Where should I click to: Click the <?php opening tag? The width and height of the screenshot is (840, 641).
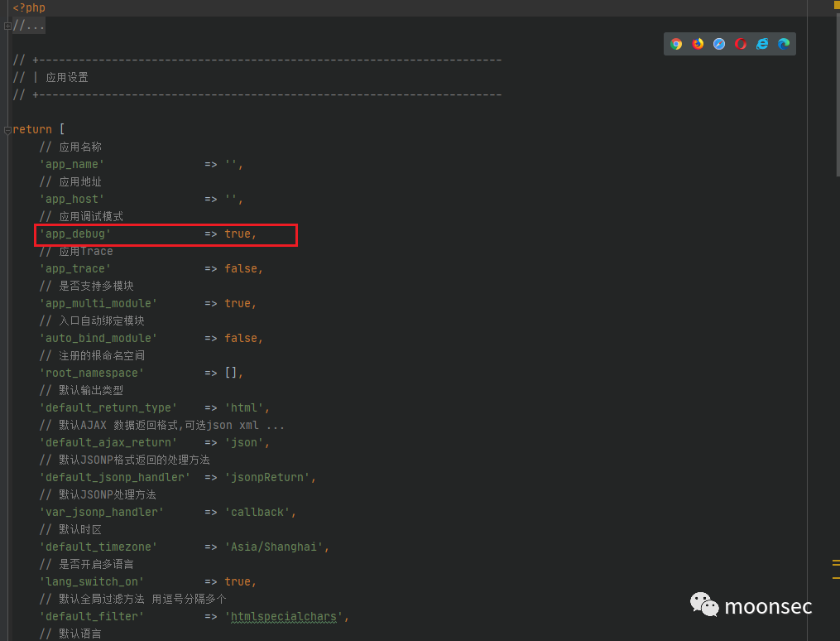click(29, 7)
